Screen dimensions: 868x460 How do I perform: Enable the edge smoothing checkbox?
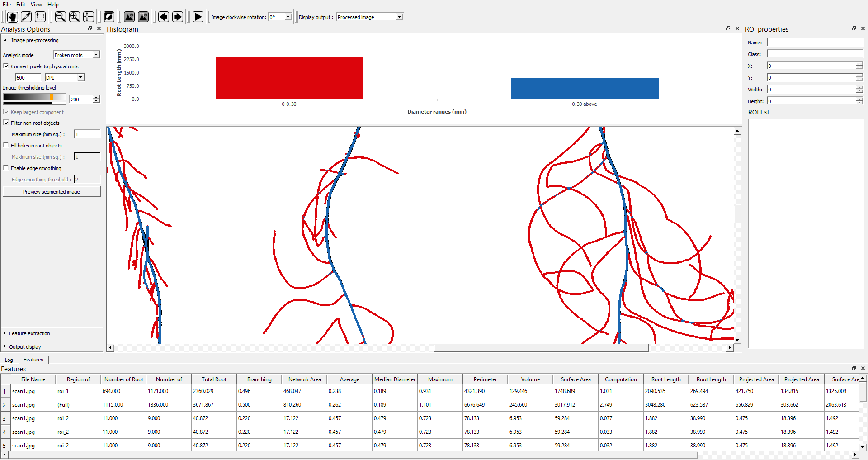[x=6, y=168]
